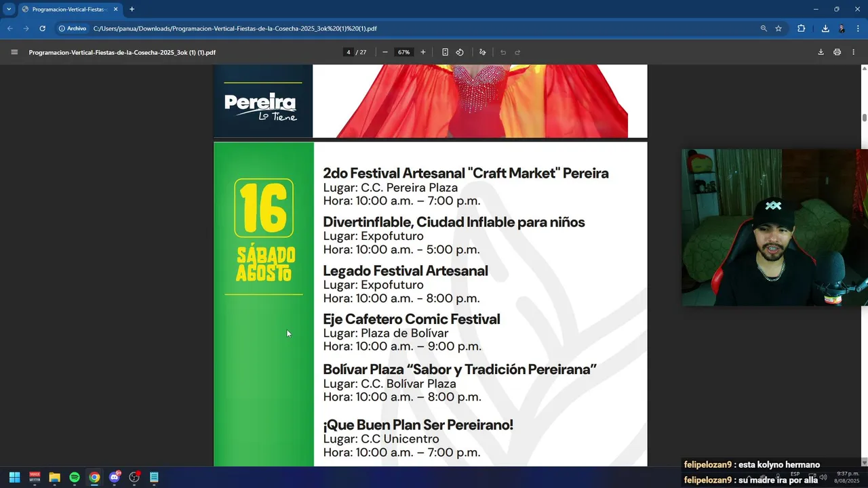Switch to Chrome in the taskbar
Image resolution: width=868 pixels, height=488 pixels.
pos(94,477)
